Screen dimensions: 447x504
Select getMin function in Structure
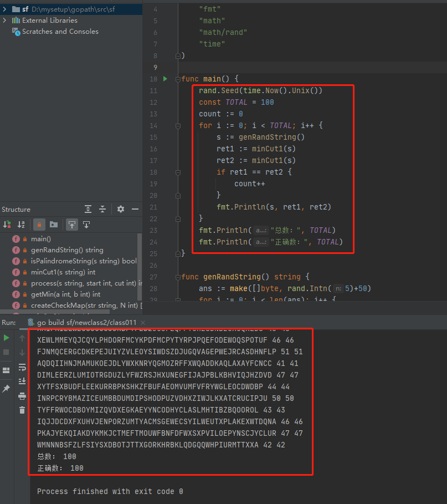click(65, 294)
